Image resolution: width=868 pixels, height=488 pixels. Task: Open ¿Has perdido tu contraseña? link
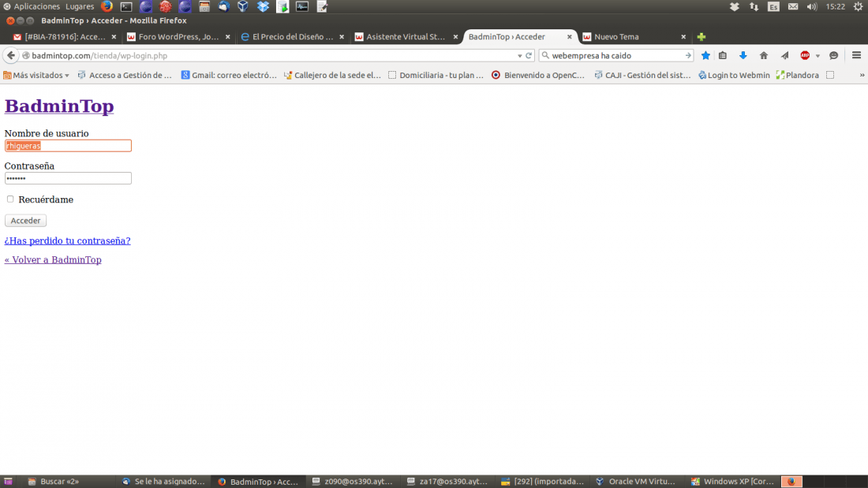(x=68, y=240)
